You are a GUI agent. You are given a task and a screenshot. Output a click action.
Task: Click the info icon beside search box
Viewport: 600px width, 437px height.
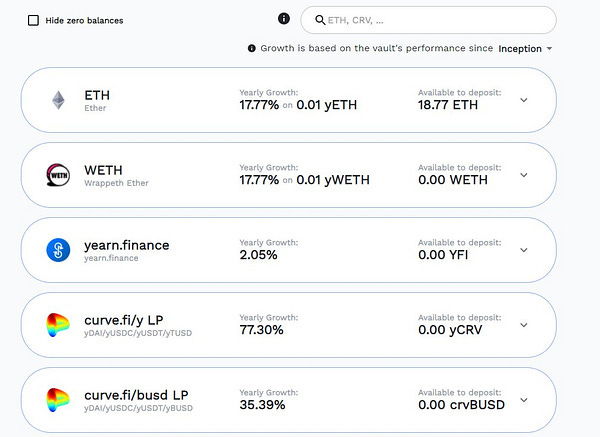coord(284,18)
